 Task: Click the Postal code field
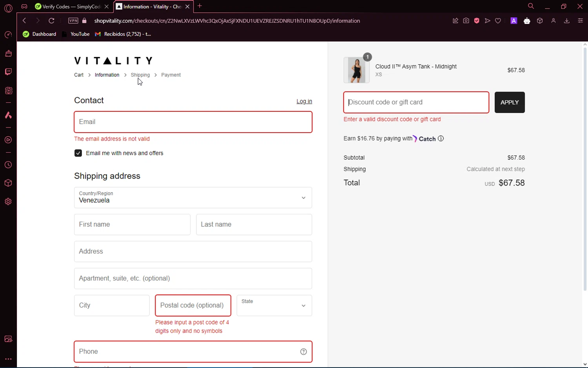pos(193,306)
